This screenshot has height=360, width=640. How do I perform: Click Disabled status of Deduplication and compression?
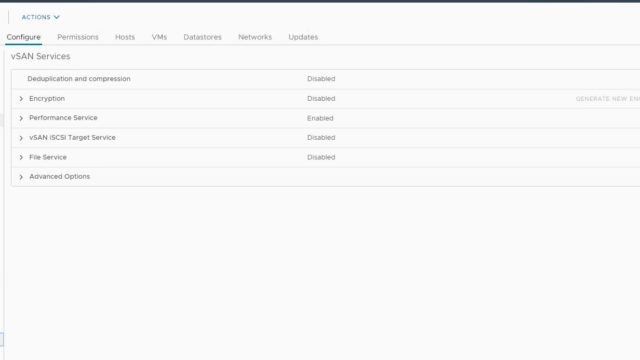[321, 79]
